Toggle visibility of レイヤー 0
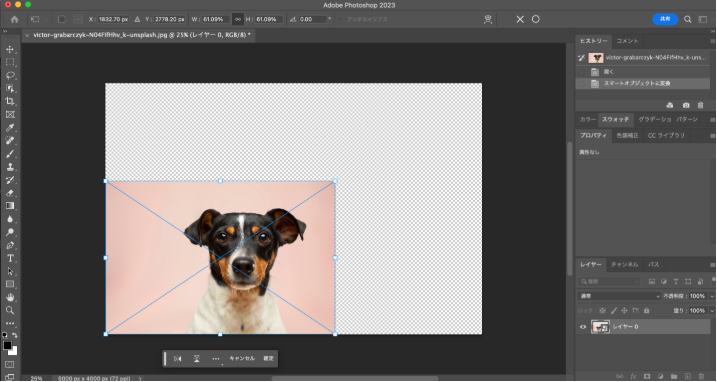The width and height of the screenshot is (717, 382). click(x=583, y=327)
